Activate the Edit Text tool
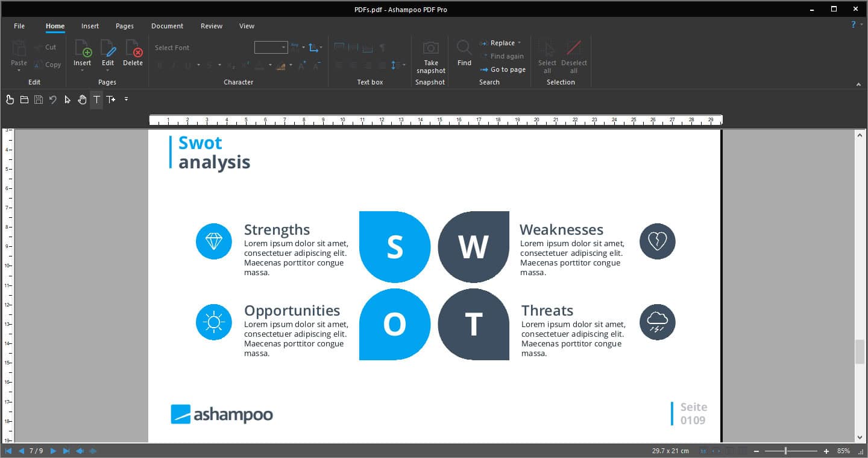 pyautogui.click(x=96, y=100)
